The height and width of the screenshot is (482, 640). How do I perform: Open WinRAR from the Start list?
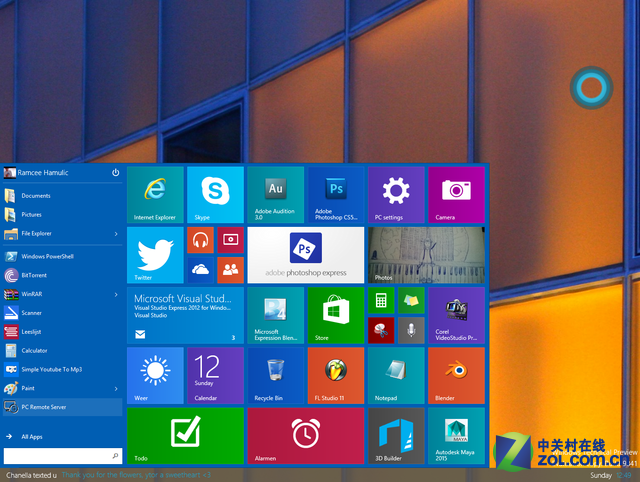coord(62,294)
